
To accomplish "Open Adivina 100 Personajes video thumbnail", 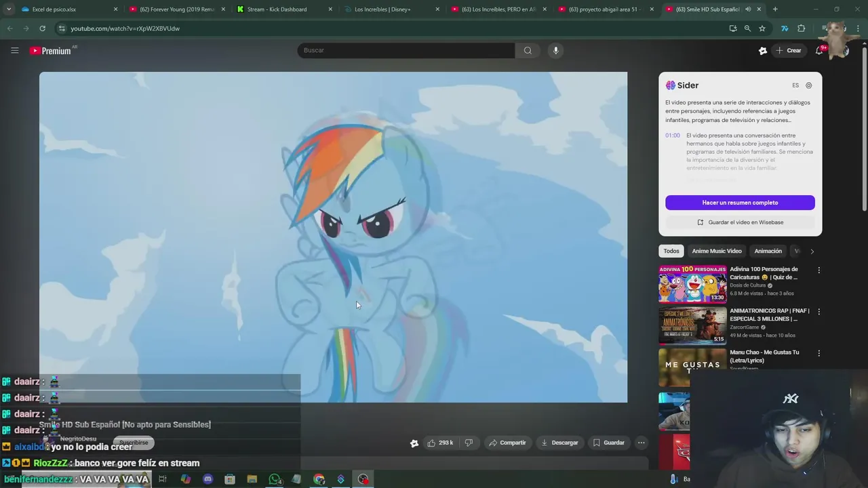I will 692,284.
